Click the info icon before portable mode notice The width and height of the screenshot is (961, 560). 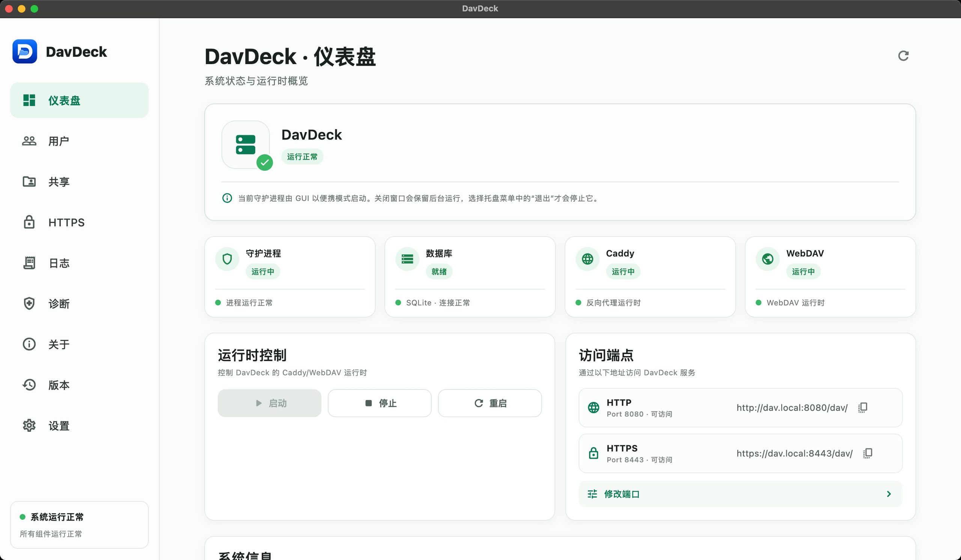(227, 198)
